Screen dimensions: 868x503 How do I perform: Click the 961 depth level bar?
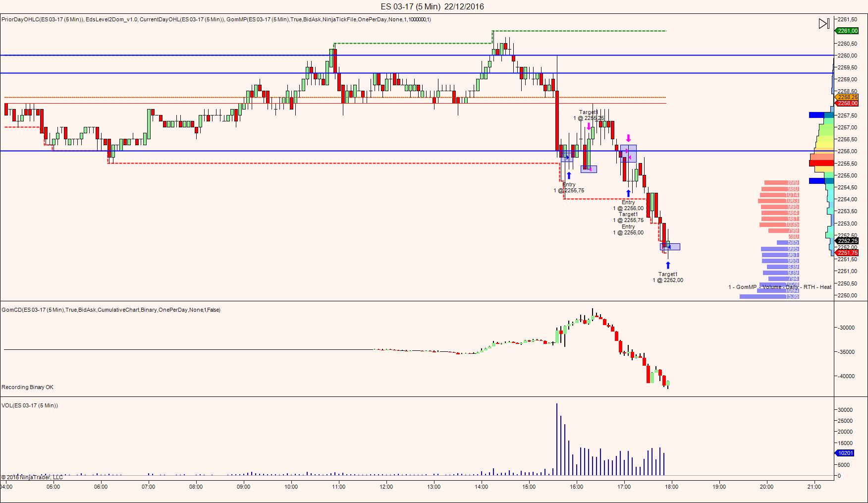coord(780,255)
